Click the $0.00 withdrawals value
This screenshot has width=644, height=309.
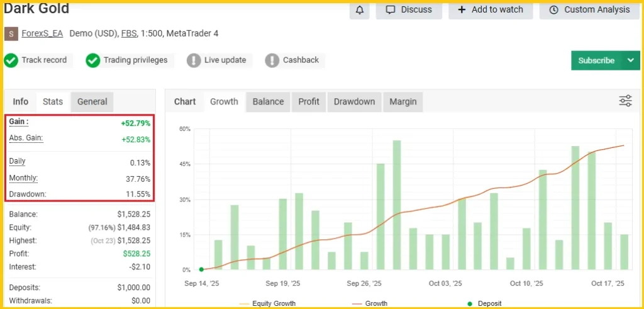point(141,301)
